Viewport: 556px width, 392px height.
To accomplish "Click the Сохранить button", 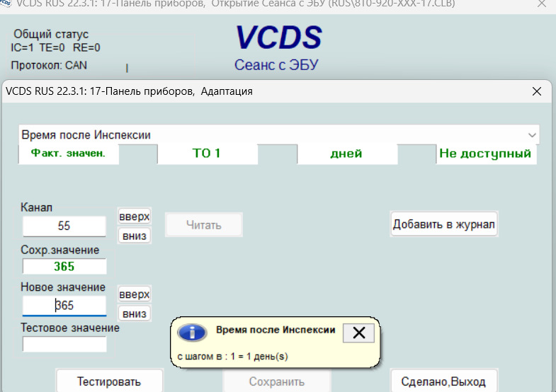I will tap(276, 381).
